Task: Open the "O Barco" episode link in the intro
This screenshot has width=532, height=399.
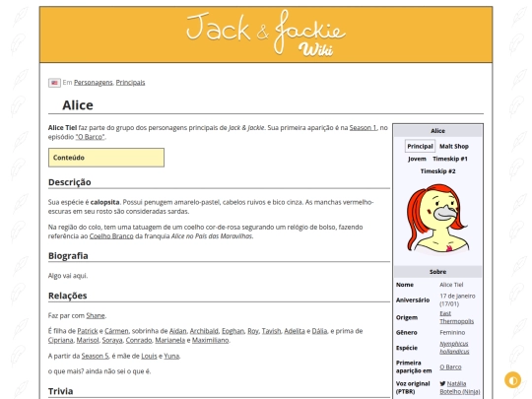Action: (91, 137)
